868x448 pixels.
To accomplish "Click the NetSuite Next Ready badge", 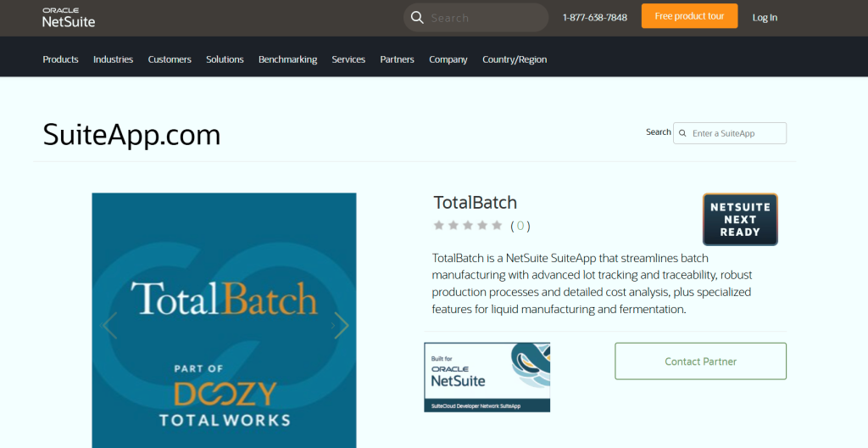I will tap(740, 220).
